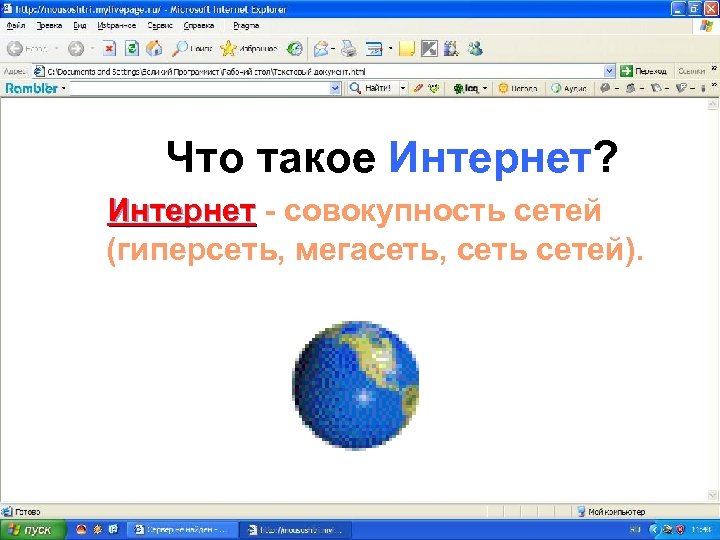Open the History clock icon
The image size is (720, 540).
pyautogui.click(x=294, y=48)
